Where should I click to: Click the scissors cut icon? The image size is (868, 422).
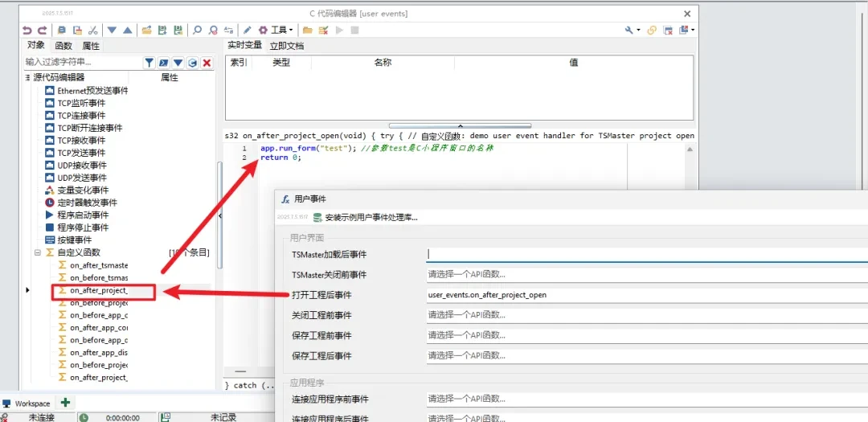(x=93, y=30)
